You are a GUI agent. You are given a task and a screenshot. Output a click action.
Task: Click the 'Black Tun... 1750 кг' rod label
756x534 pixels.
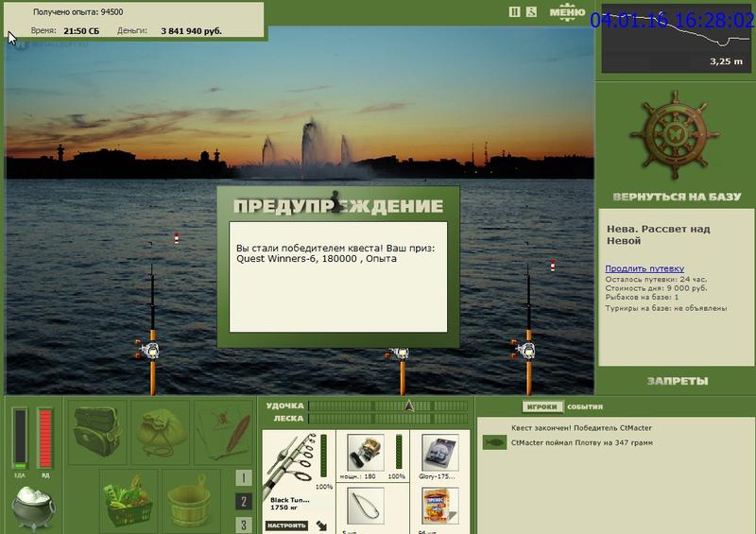pos(290,504)
